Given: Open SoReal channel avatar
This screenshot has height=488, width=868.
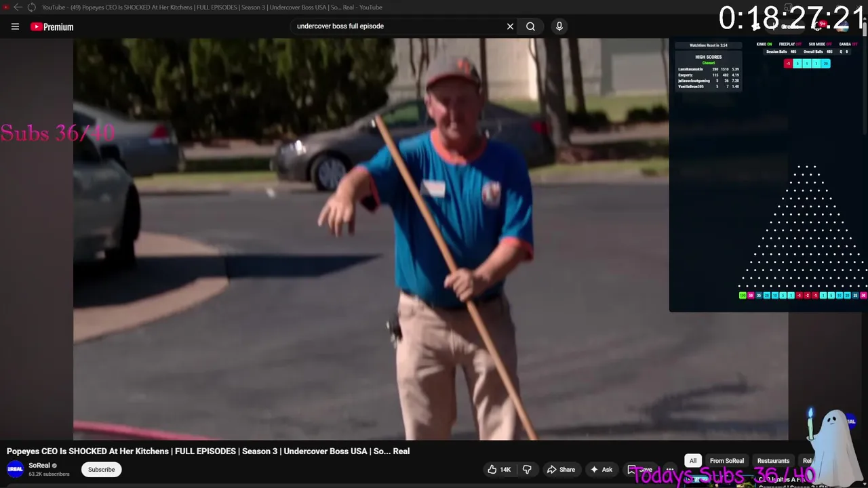Looking at the screenshot, I should coord(15,469).
